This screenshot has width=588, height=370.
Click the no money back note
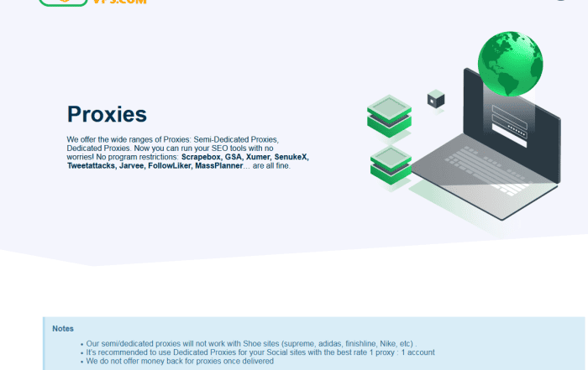point(180,361)
